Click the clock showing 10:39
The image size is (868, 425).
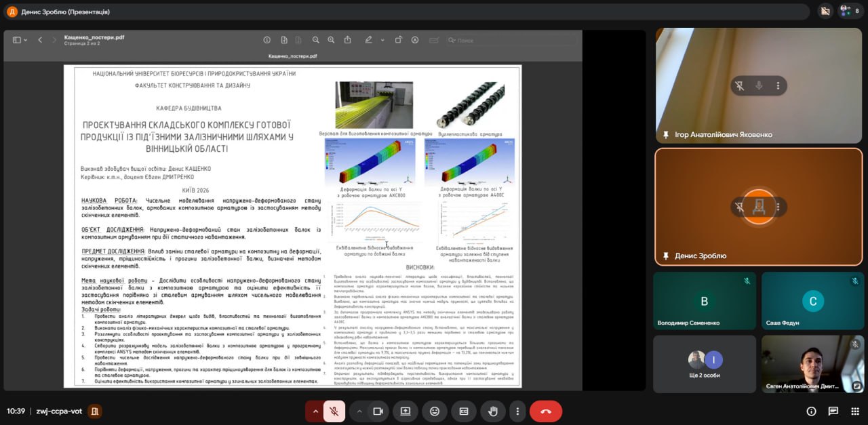pyautogui.click(x=16, y=411)
